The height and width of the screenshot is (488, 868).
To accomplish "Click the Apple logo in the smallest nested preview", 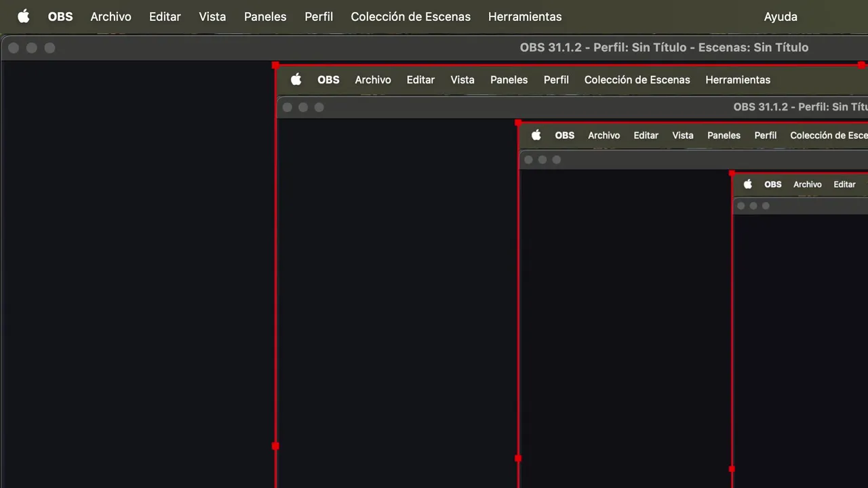I will 748,184.
